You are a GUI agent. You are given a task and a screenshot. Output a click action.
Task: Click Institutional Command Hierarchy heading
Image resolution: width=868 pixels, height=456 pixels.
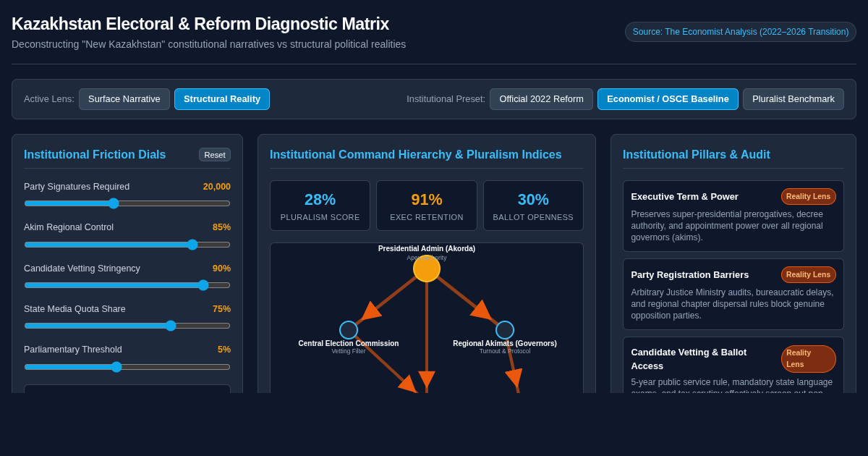click(x=416, y=155)
